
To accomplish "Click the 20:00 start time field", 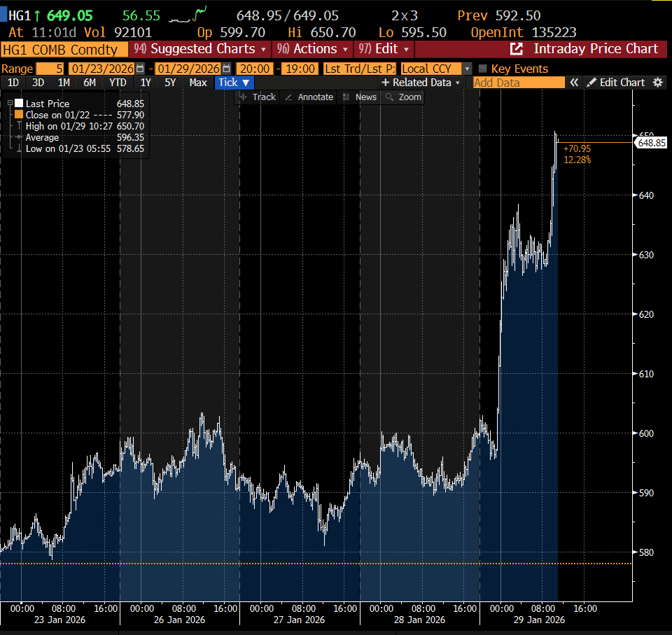I will click(x=255, y=69).
